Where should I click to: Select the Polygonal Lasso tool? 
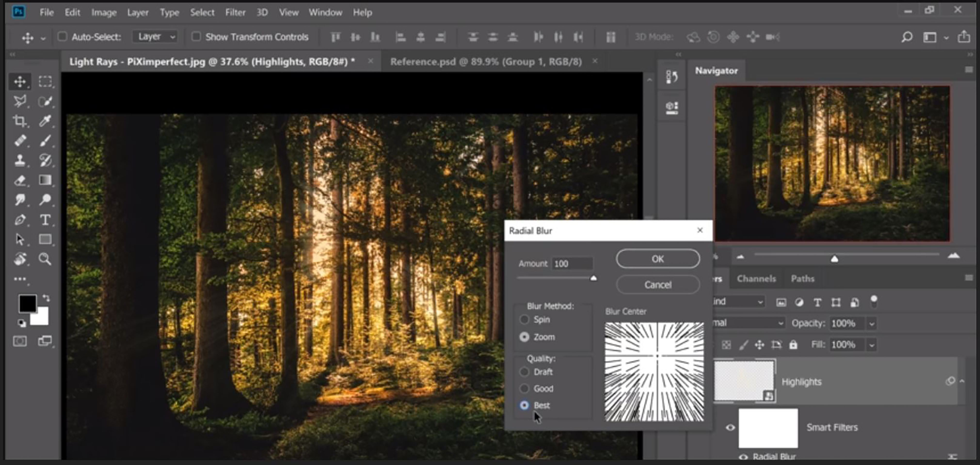(20, 101)
